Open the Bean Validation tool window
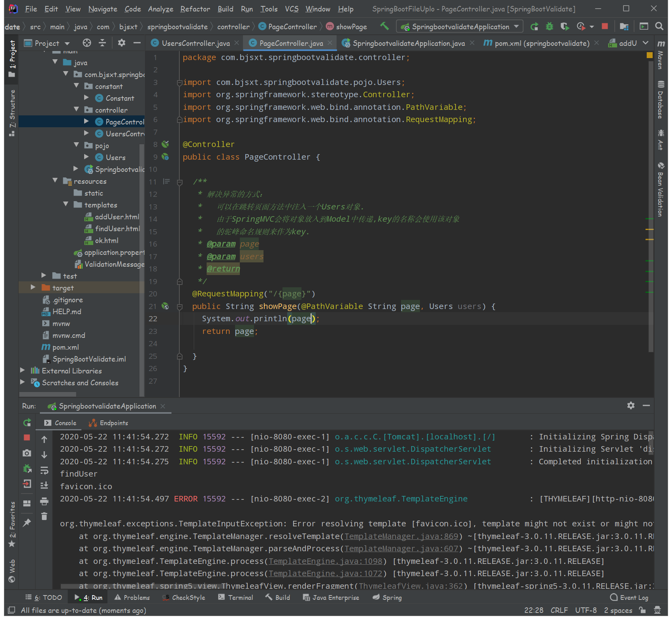The width and height of the screenshot is (672, 620). [x=661, y=189]
